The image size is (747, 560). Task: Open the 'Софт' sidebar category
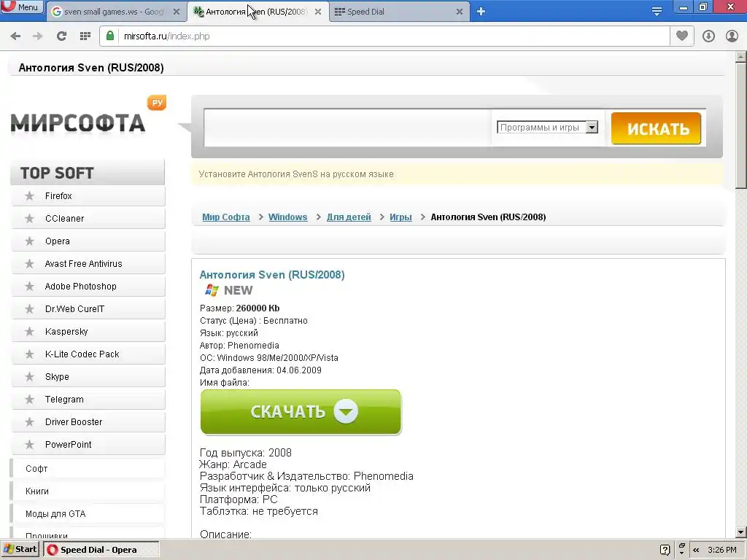pos(88,469)
